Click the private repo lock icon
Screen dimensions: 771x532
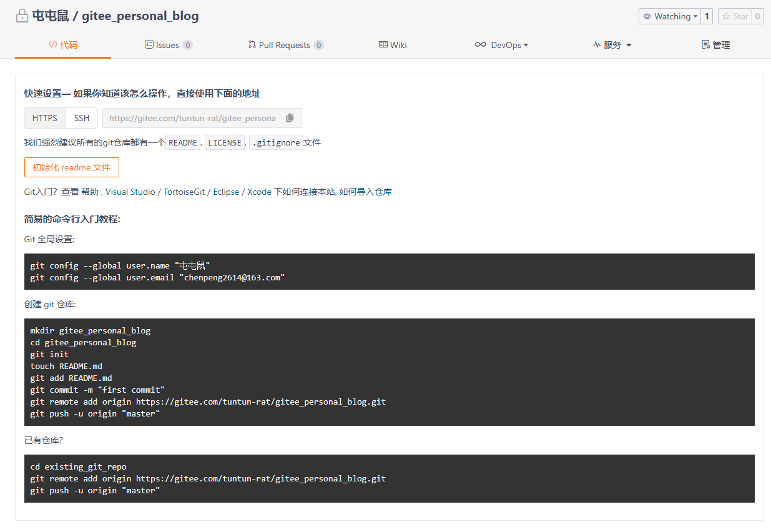click(22, 16)
